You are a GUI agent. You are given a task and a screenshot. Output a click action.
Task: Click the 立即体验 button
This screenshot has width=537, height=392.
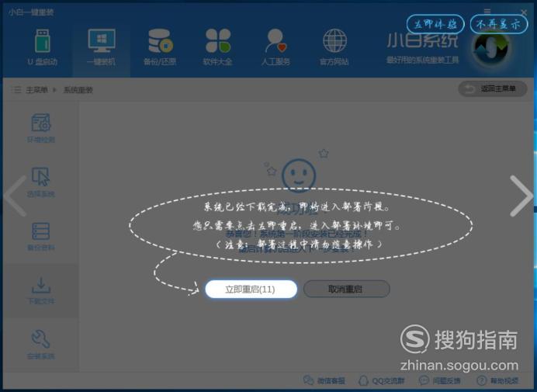coord(435,24)
